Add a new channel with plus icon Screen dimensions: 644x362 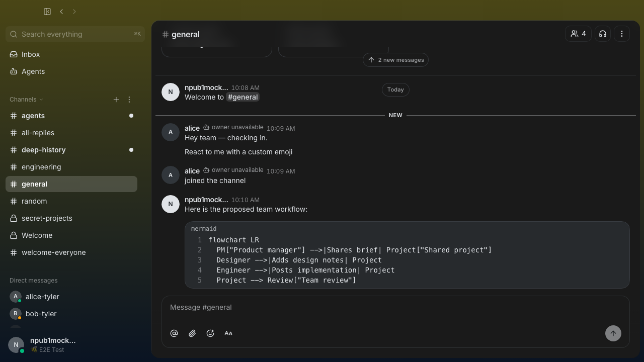point(116,100)
